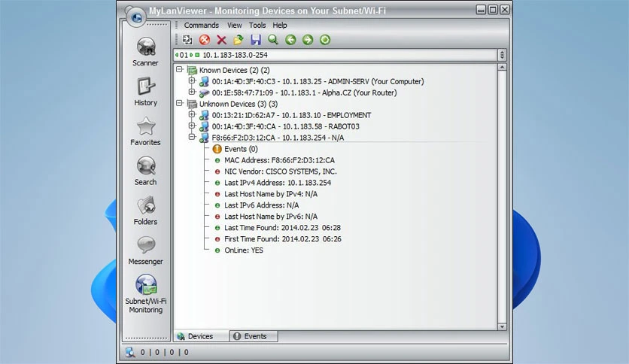
Task: Expand the EMPLOYMENT device node
Action: [192, 114]
